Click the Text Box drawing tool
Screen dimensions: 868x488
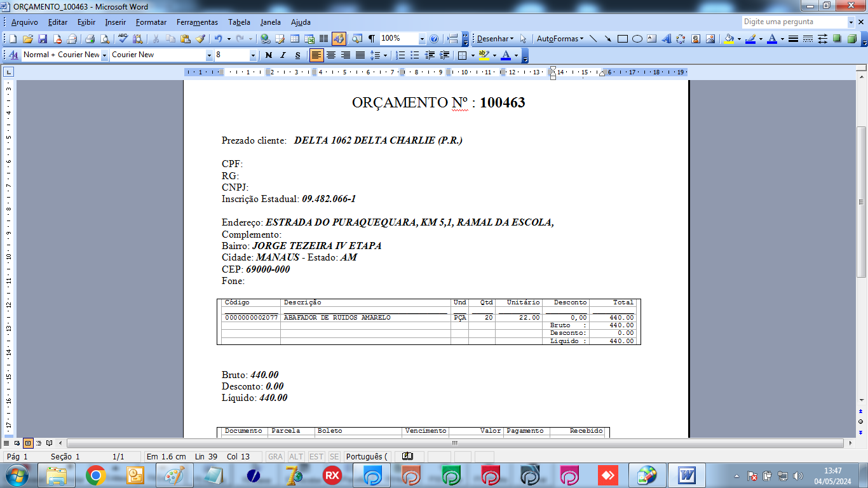[651, 39]
